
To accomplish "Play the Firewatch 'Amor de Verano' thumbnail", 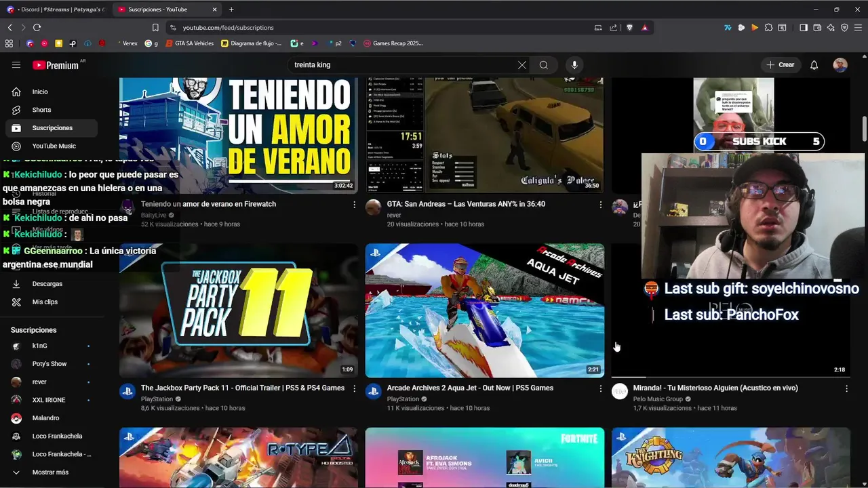I will click(239, 136).
